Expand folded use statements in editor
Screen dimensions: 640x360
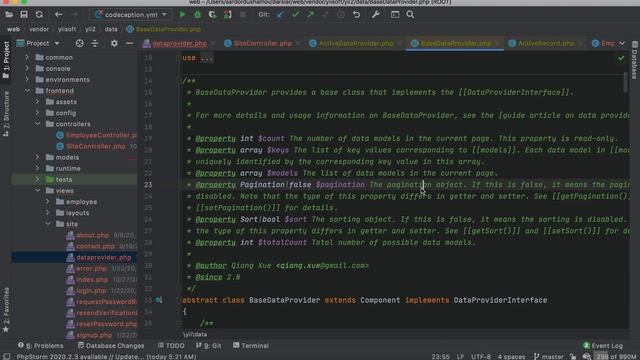tap(206, 58)
